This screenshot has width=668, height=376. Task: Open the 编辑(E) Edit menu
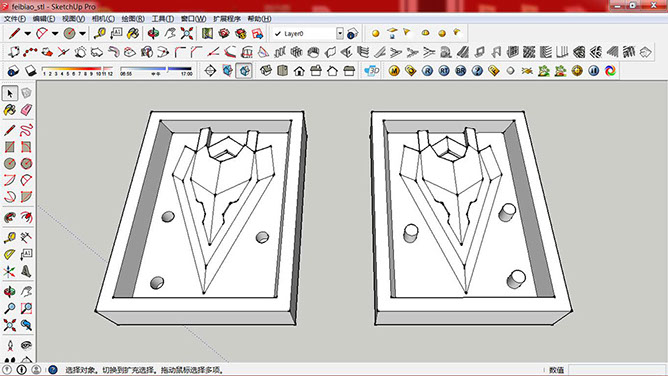(44, 19)
